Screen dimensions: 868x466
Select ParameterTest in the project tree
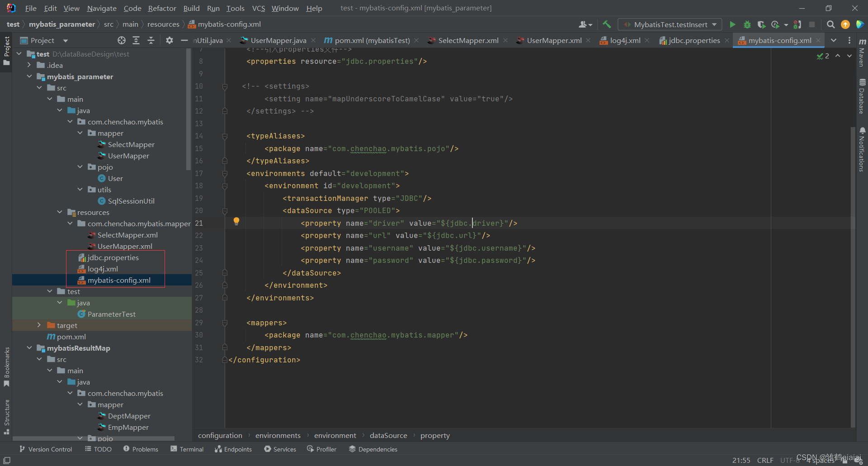click(111, 314)
